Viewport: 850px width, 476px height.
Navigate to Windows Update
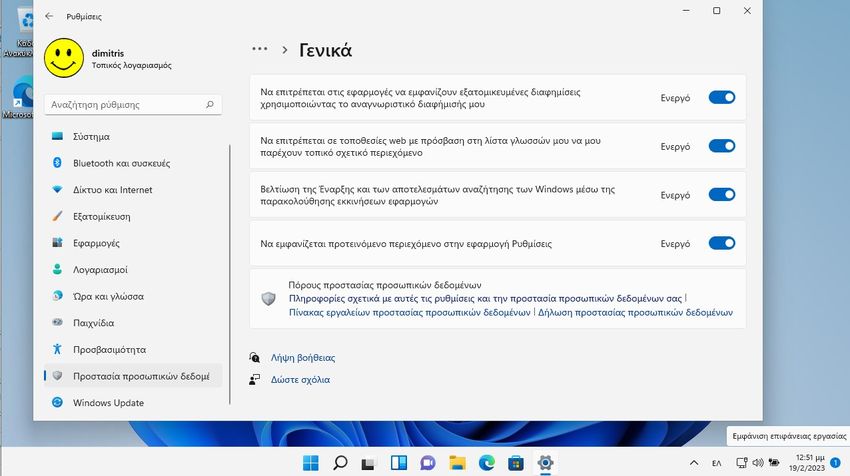(x=133, y=402)
